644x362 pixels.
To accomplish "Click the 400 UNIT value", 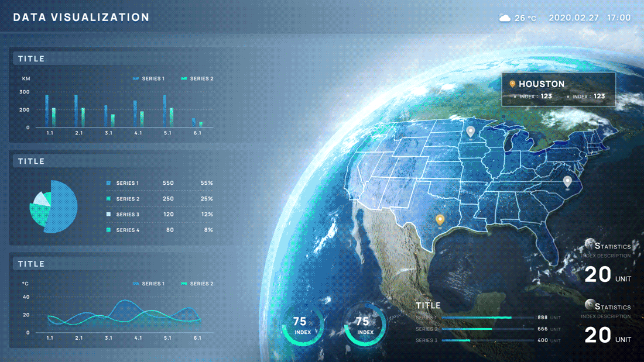I will (549, 340).
